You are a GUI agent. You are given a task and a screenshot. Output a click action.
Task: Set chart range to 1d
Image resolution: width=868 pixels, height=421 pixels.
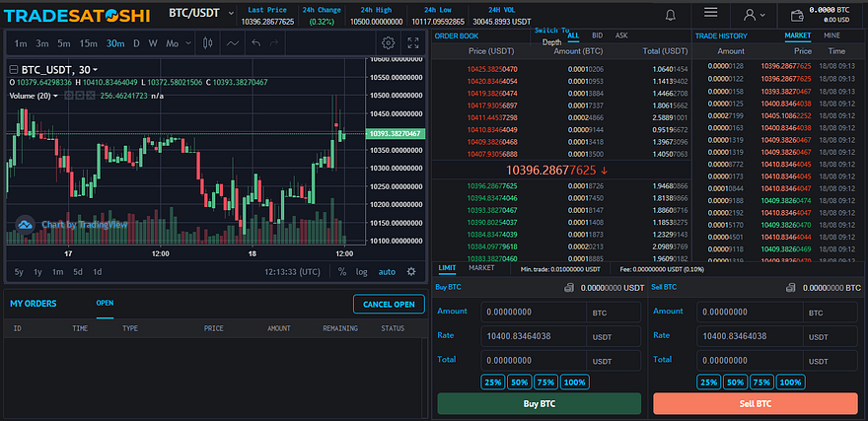coord(97,272)
